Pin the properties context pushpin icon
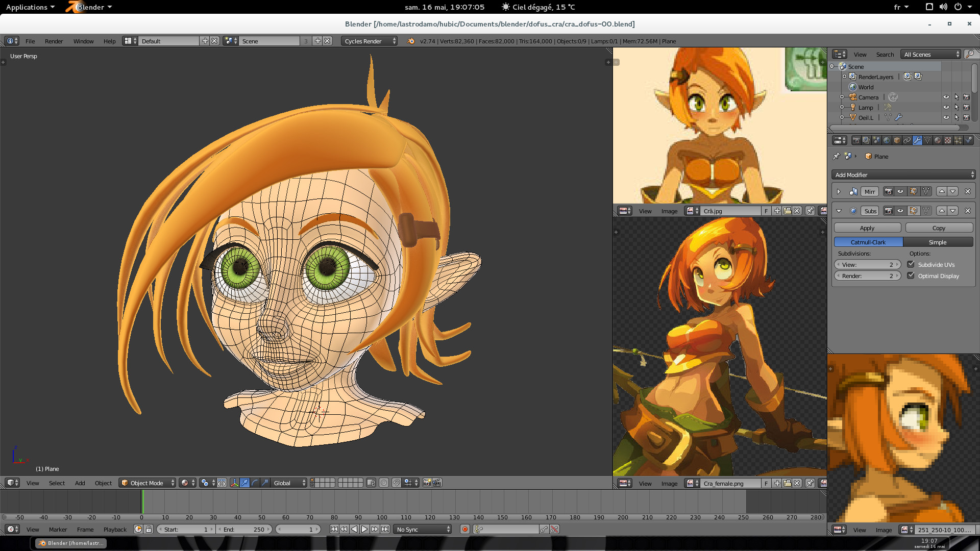Viewport: 980px width, 551px height. point(836,156)
